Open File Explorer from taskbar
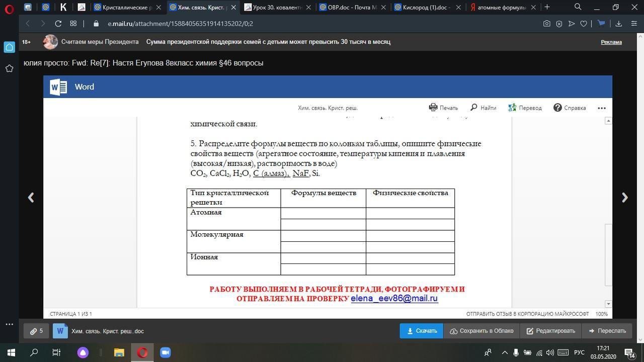Image resolution: width=644 pixels, height=362 pixels. [119, 352]
